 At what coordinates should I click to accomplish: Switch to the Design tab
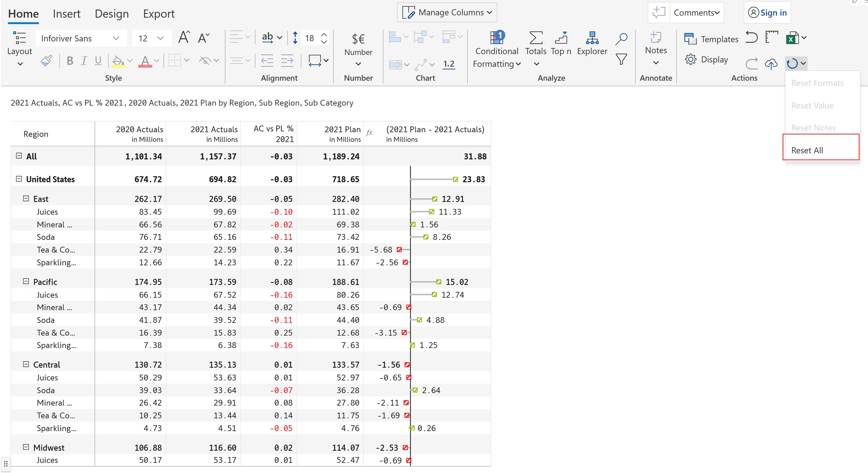(x=112, y=14)
